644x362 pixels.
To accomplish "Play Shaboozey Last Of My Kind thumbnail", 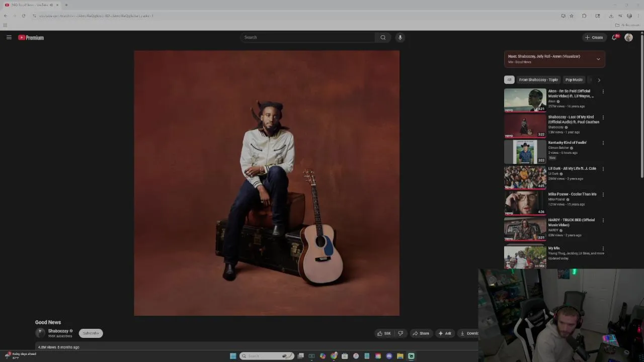I will click(x=525, y=126).
